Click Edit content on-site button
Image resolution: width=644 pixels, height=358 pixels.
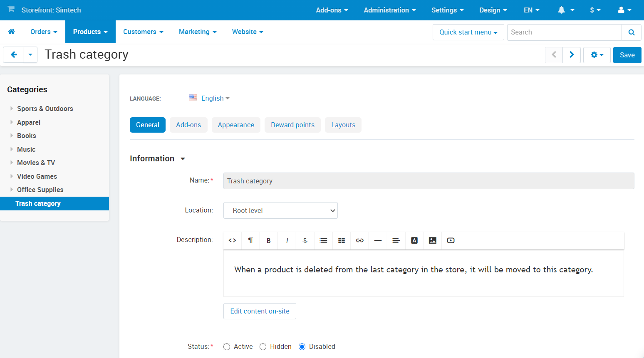(260, 311)
